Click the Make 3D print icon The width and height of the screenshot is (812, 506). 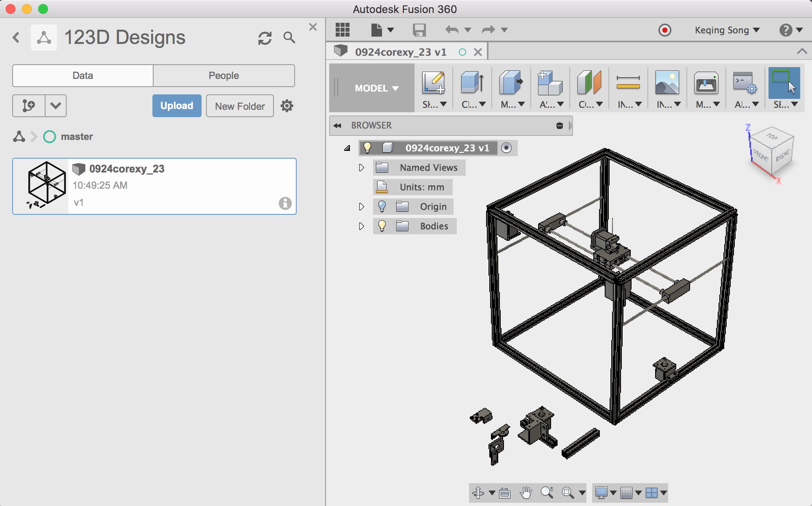(706, 84)
